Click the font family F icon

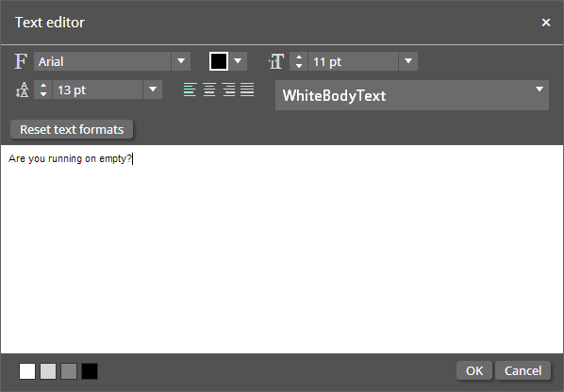(21, 61)
